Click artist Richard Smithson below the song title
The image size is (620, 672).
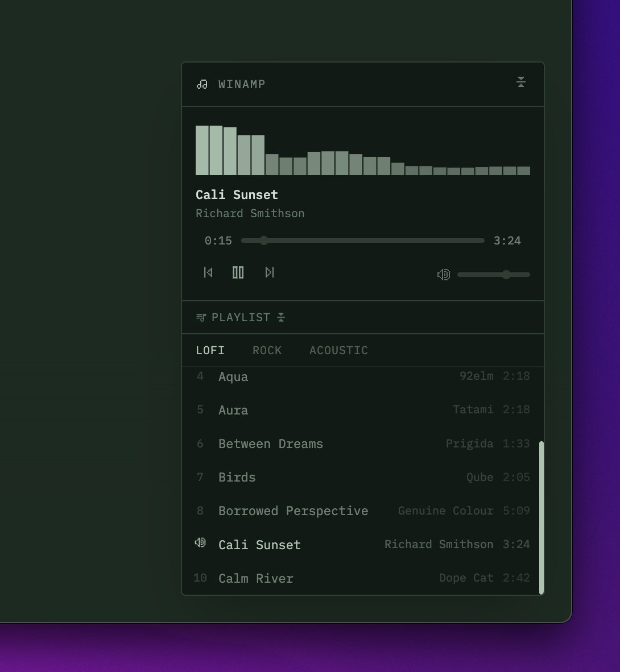click(250, 213)
